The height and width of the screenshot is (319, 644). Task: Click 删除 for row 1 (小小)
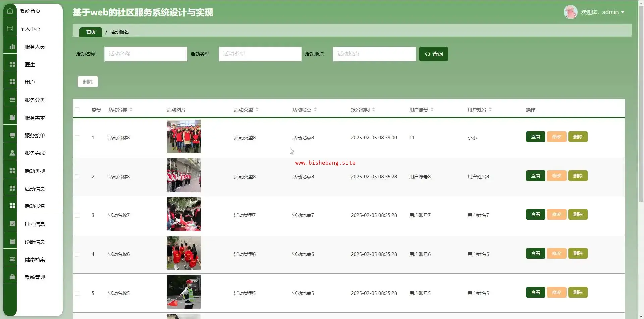click(578, 137)
